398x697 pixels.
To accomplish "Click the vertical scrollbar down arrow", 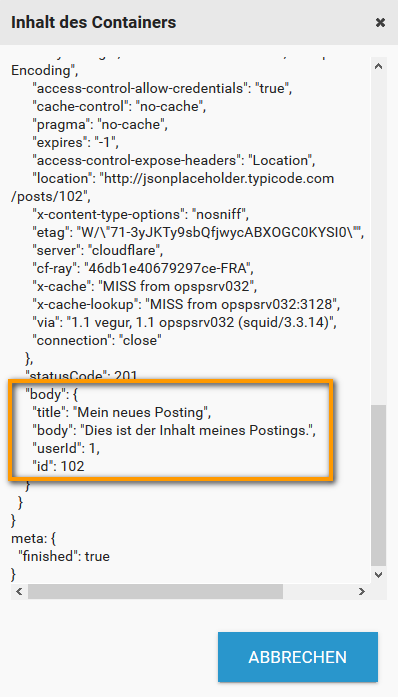I will coord(378,574).
